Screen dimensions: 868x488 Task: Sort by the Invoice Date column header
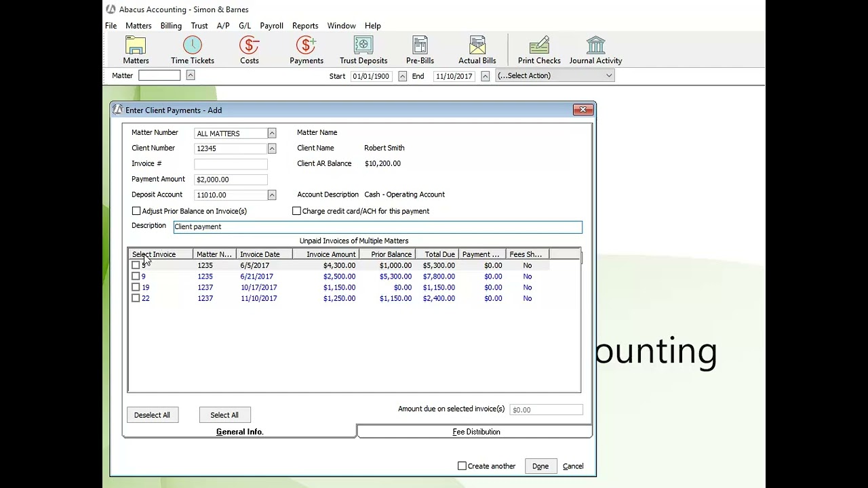(x=264, y=254)
